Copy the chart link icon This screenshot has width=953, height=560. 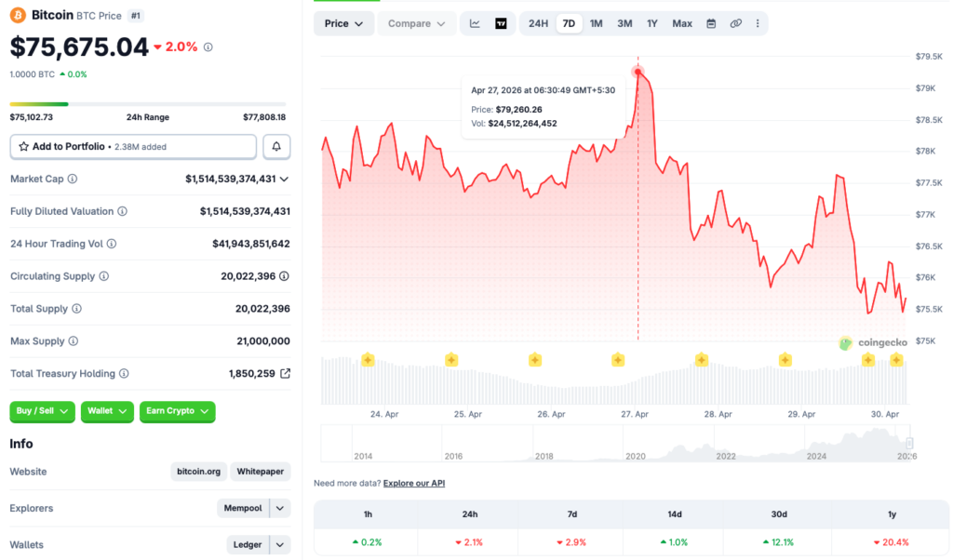pyautogui.click(x=736, y=23)
